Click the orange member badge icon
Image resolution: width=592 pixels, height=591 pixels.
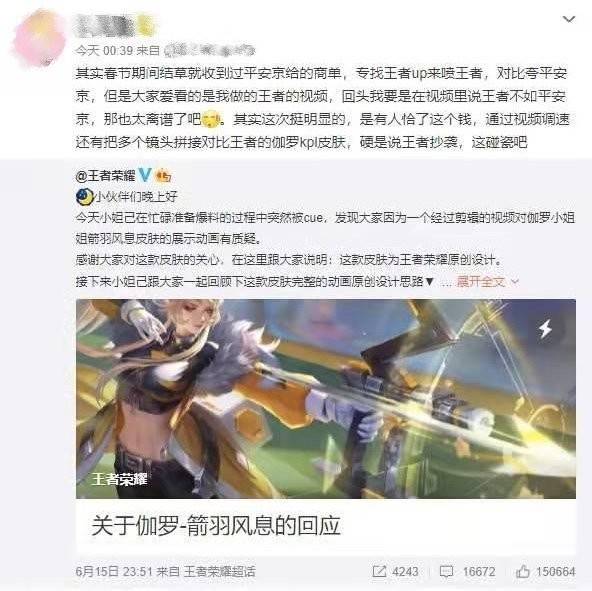click(163, 176)
